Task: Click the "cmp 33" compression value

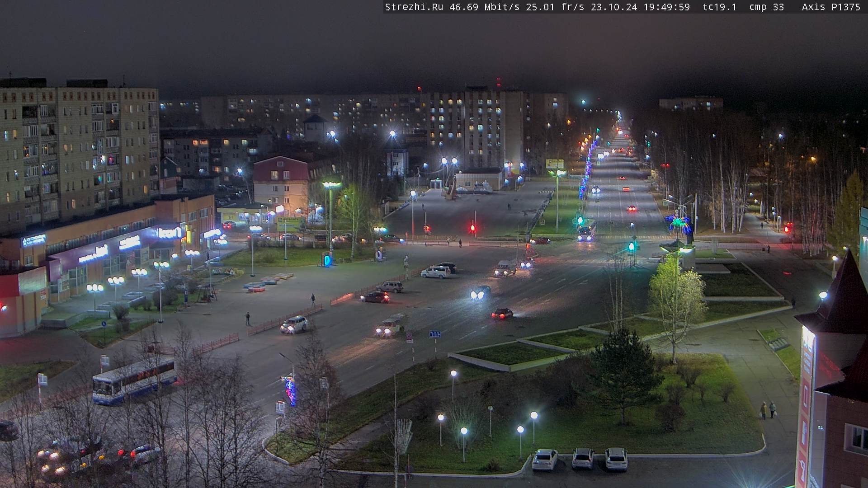Action: [x=766, y=7]
